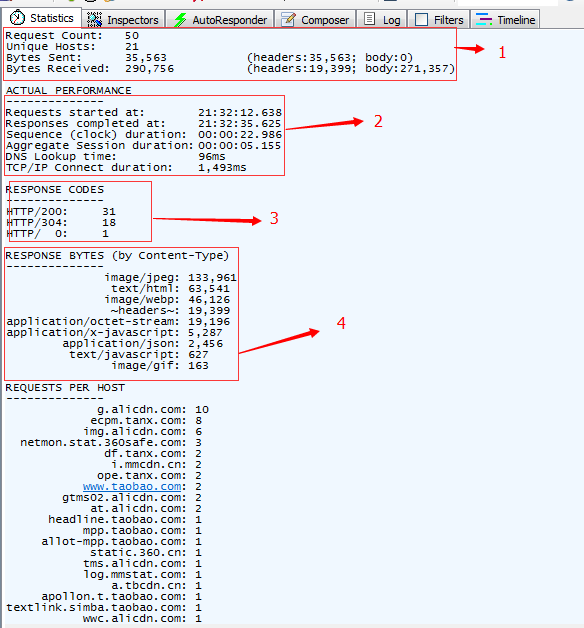
Task: Toggle the Filters checkbox
Action: pos(421,20)
